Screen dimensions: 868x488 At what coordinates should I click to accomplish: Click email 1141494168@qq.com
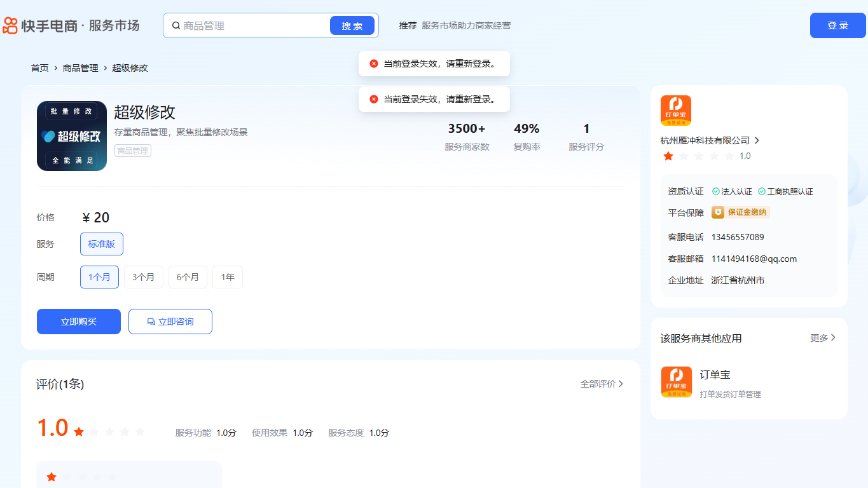click(x=754, y=259)
